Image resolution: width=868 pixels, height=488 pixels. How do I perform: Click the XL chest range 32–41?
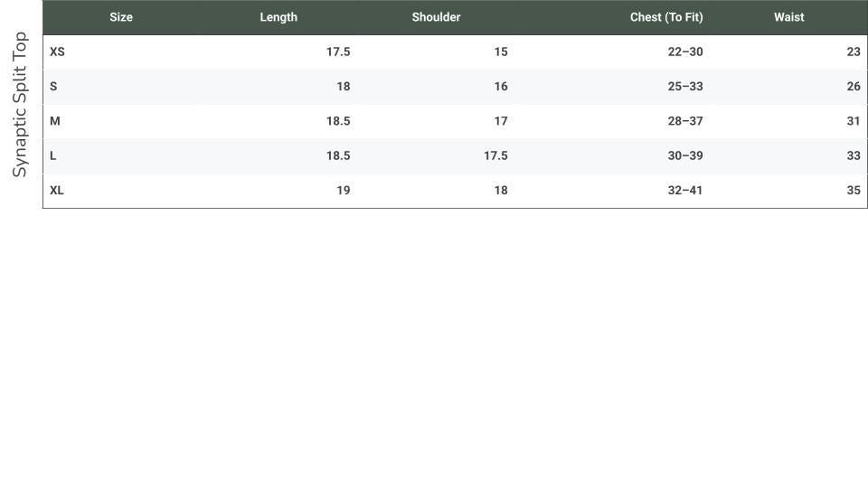pyautogui.click(x=684, y=191)
